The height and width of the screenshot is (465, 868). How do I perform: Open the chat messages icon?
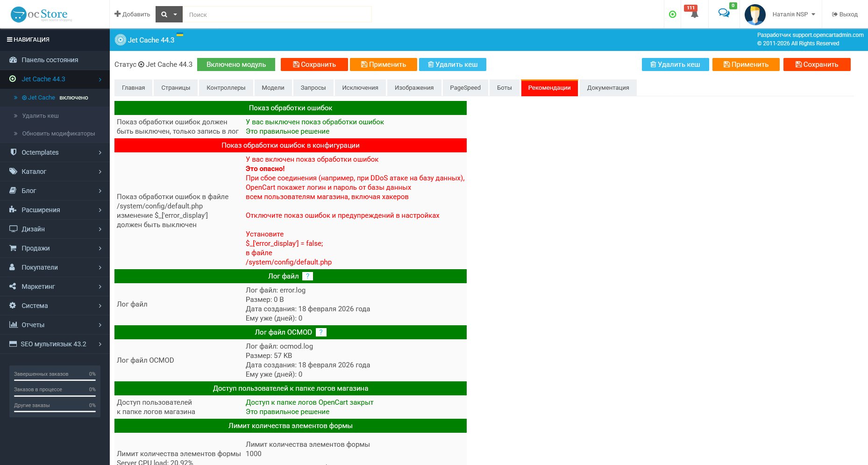point(724,13)
